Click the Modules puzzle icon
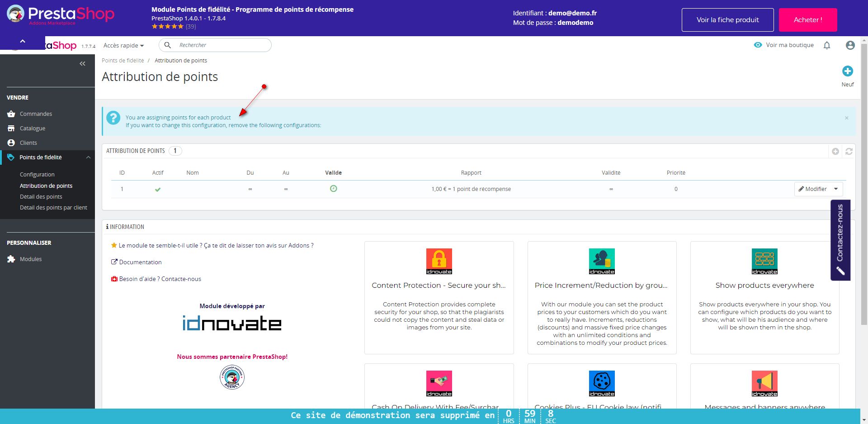 11,259
